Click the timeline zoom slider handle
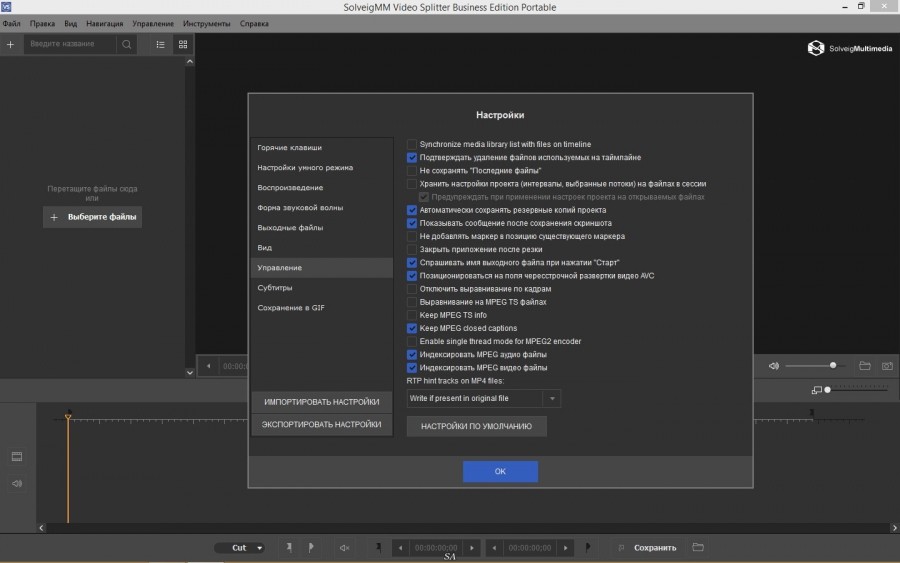 (828, 390)
